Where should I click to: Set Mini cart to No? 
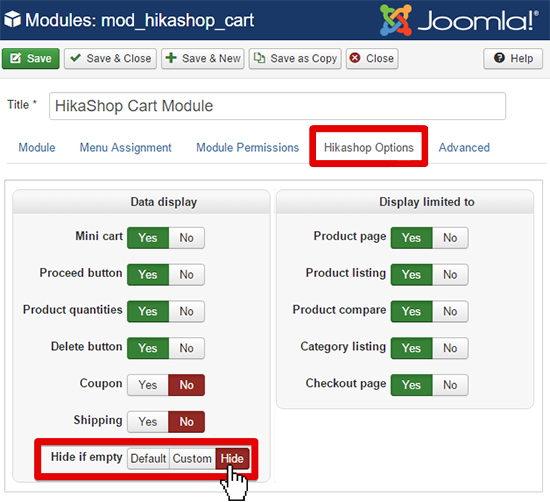point(187,238)
